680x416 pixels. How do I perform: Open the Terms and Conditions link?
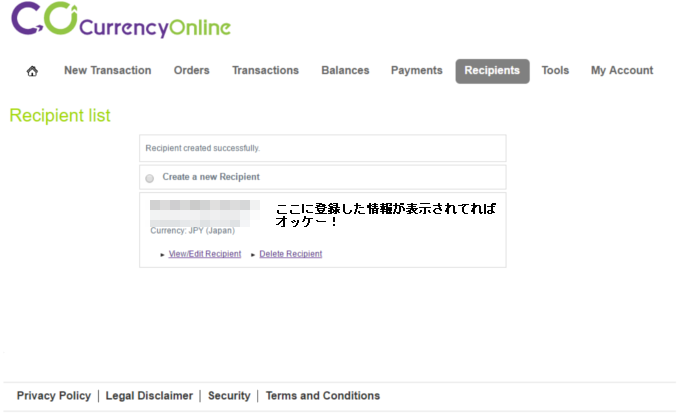pyautogui.click(x=322, y=396)
